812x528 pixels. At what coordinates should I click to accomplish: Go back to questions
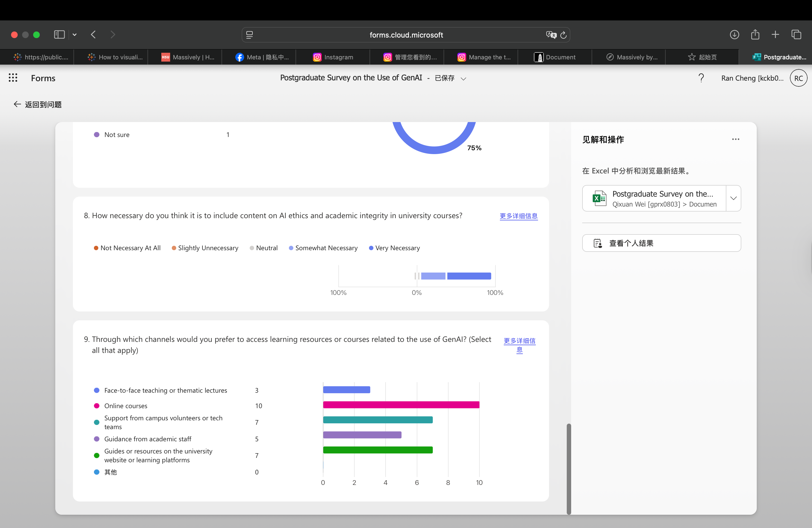pyautogui.click(x=38, y=105)
